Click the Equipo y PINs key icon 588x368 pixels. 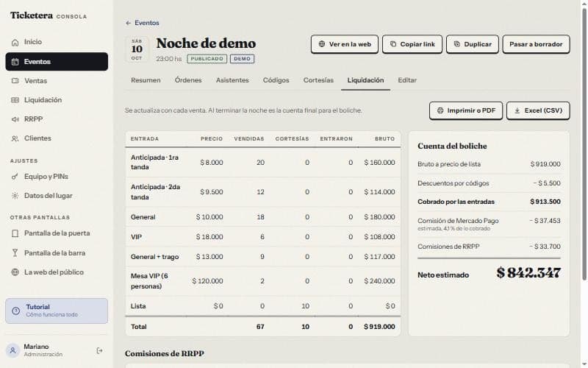pos(15,177)
